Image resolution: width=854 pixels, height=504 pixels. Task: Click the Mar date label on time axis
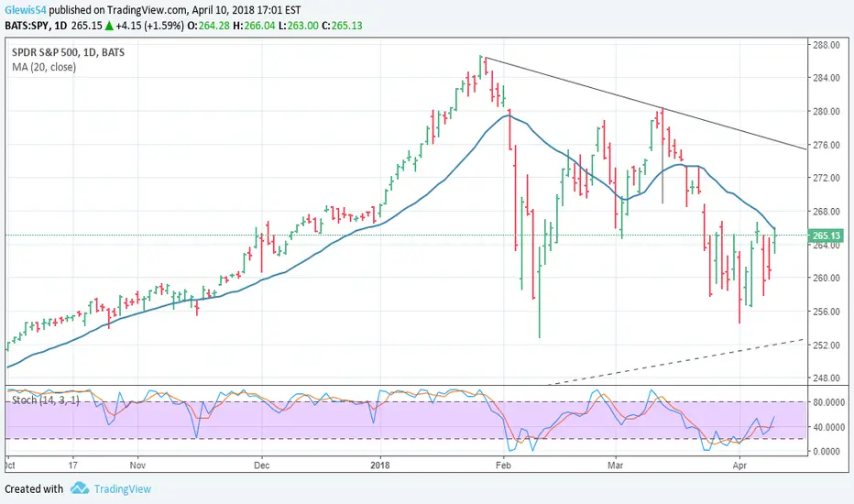tap(616, 466)
